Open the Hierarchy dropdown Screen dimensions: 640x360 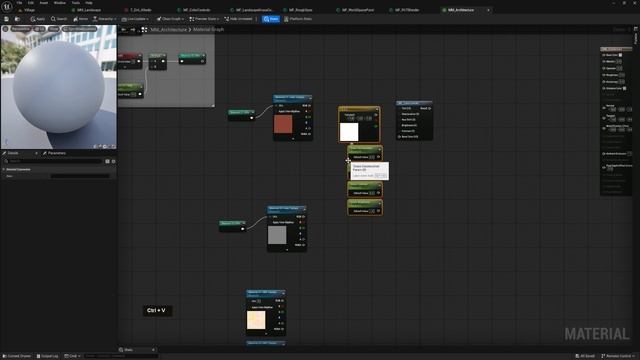tap(104, 19)
